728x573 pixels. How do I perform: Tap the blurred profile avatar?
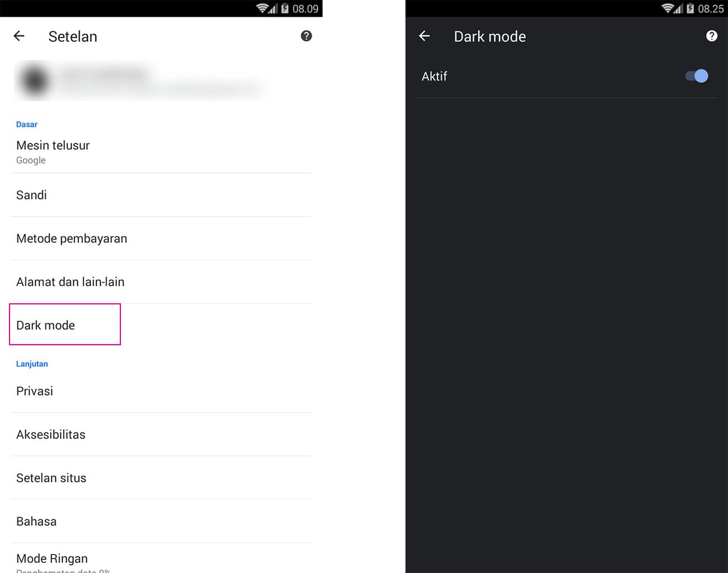pos(35,81)
